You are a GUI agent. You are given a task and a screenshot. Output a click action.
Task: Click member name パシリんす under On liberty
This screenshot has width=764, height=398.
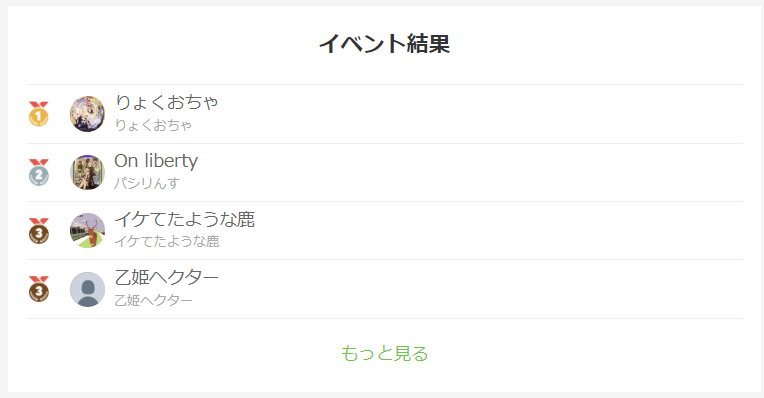click(147, 183)
